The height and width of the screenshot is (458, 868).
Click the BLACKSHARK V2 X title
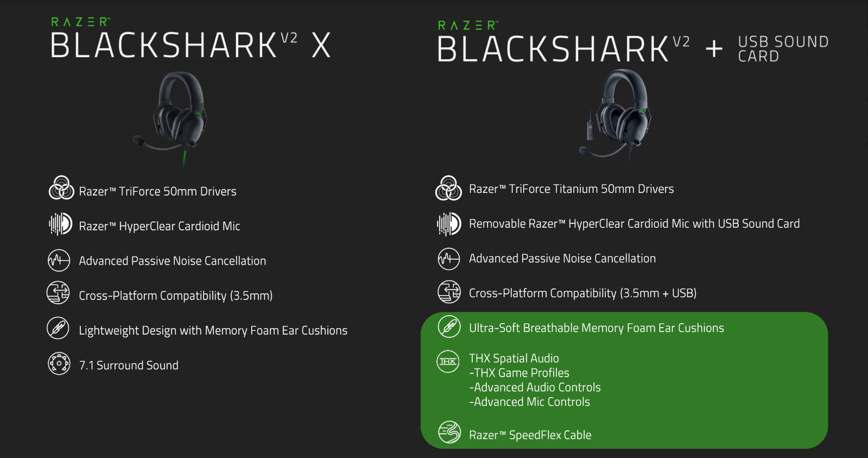coord(191,45)
